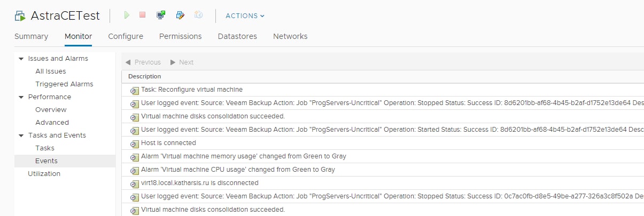
Task: Switch to the Summary tab
Action: (31, 36)
